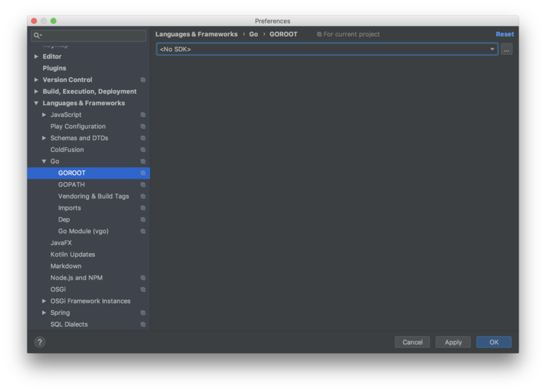This screenshot has width=546, height=392.
Task: Select Markdown settings page
Action: tap(66, 267)
